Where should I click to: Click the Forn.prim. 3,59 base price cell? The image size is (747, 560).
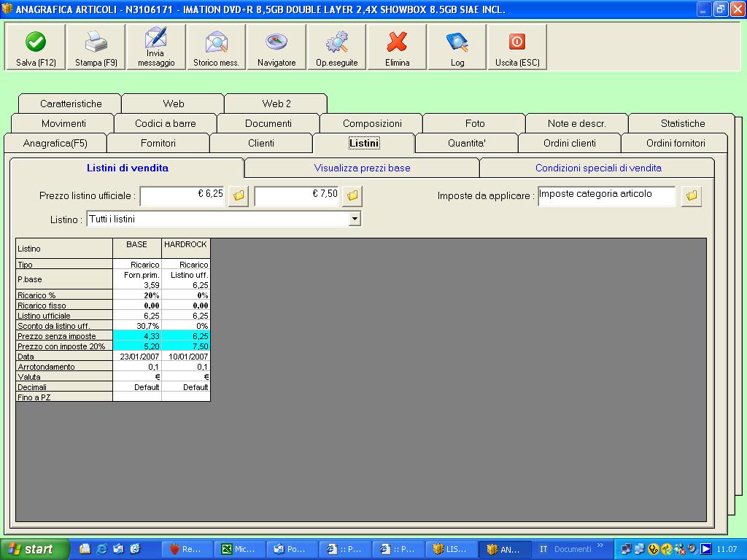point(136,279)
